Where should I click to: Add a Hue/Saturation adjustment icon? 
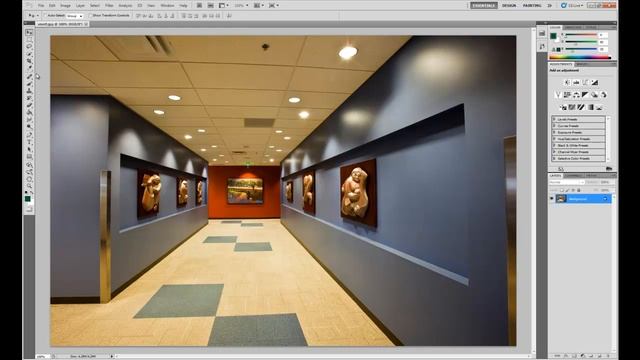pos(567,95)
